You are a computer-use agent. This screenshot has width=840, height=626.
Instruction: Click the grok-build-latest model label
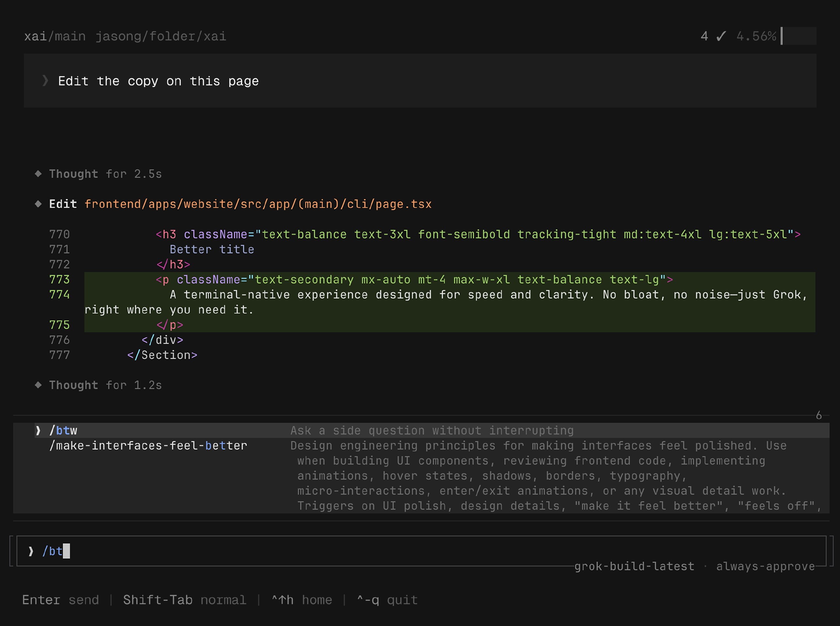point(634,567)
